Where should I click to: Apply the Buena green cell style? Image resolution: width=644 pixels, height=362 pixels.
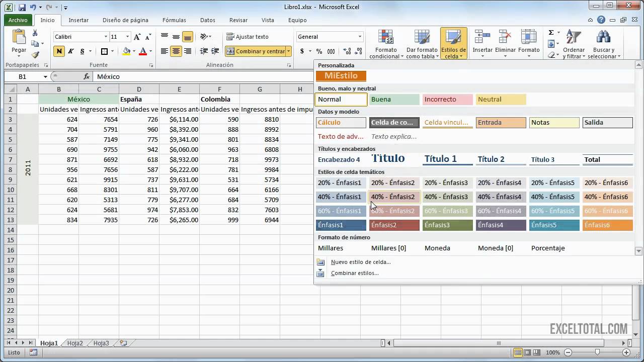pyautogui.click(x=394, y=100)
